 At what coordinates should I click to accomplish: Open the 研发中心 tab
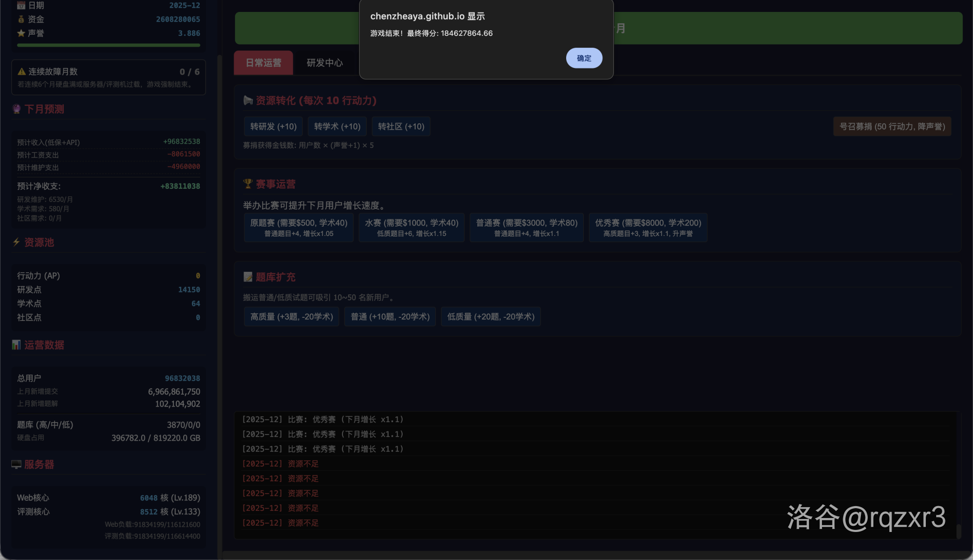tap(324, 63)
